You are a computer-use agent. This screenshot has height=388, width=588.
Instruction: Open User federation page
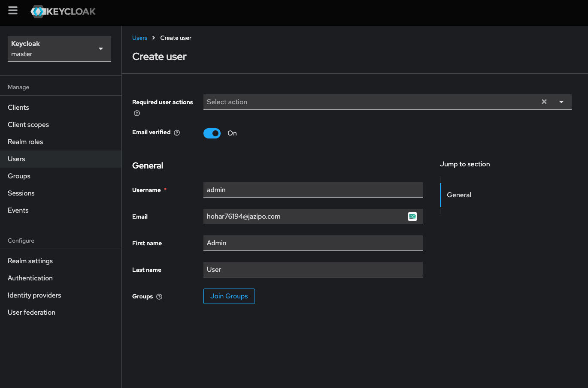click(61, 313)
